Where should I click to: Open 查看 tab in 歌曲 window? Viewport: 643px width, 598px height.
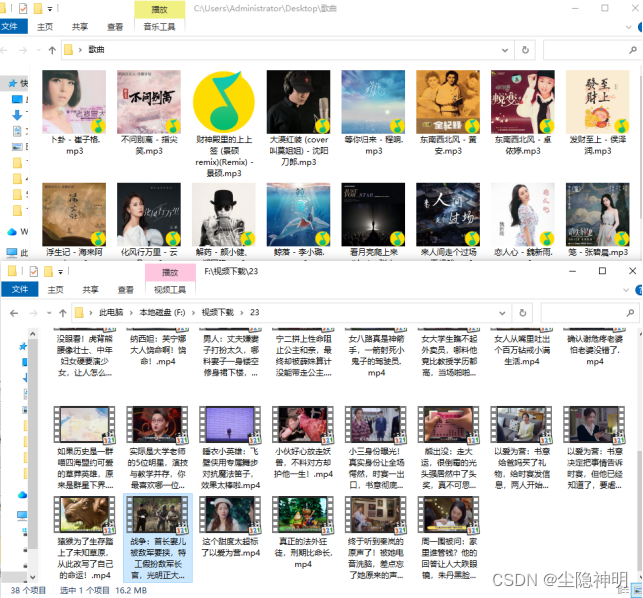[x=115, y=27]
